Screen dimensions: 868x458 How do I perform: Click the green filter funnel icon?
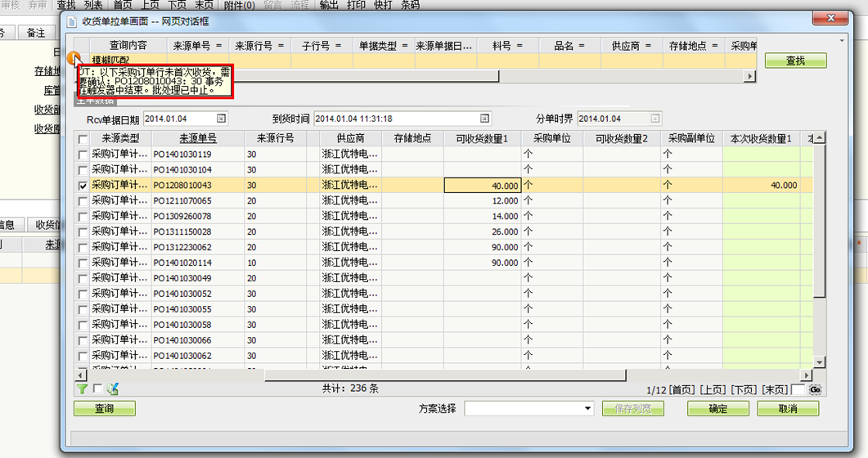point(82,389)
